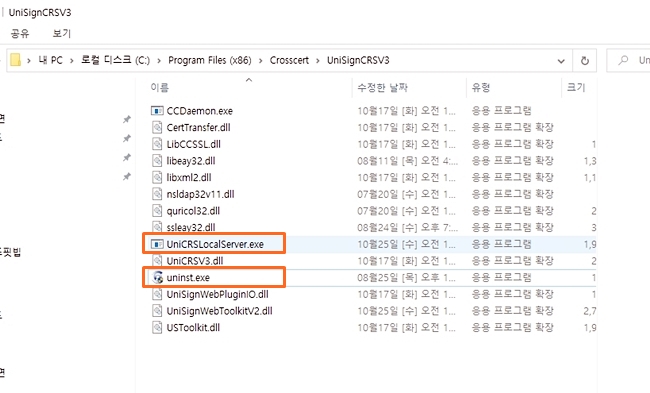The width and height of the screenshot is (650, 393).
Task: Click in the search box
Action: 628,61
